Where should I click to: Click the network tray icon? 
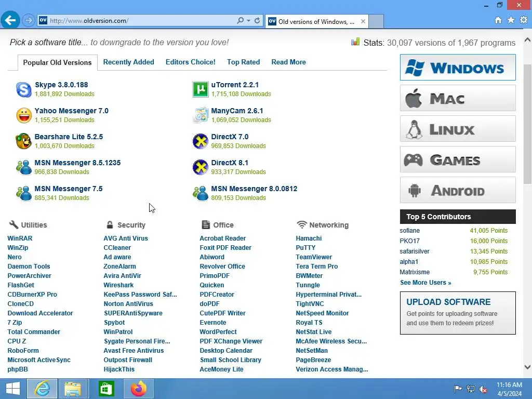coord(471,389)
